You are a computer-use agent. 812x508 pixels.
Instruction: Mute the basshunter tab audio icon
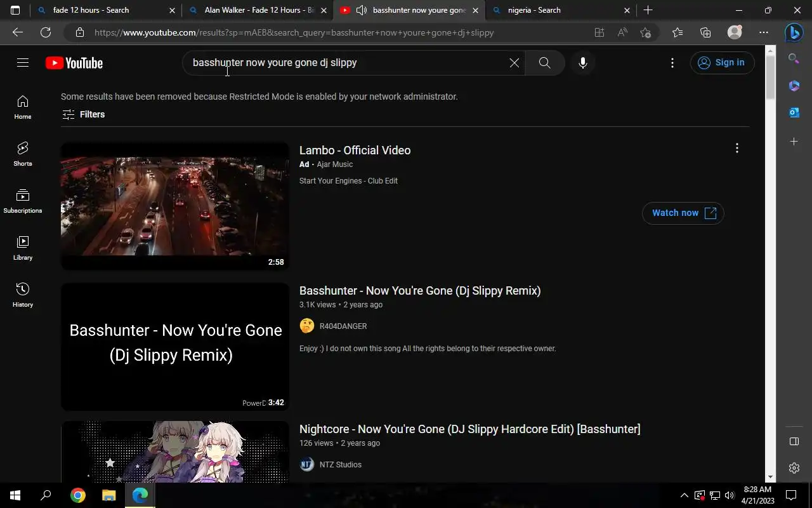[362, 10]
